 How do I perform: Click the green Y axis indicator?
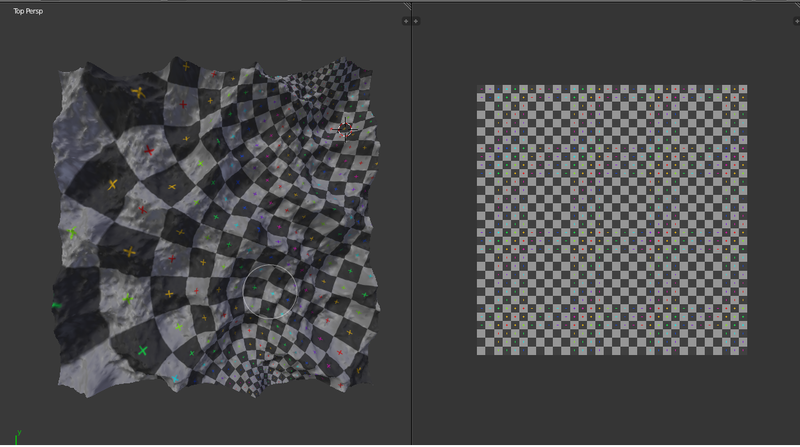pyautogui.click(x=17, y=437)
